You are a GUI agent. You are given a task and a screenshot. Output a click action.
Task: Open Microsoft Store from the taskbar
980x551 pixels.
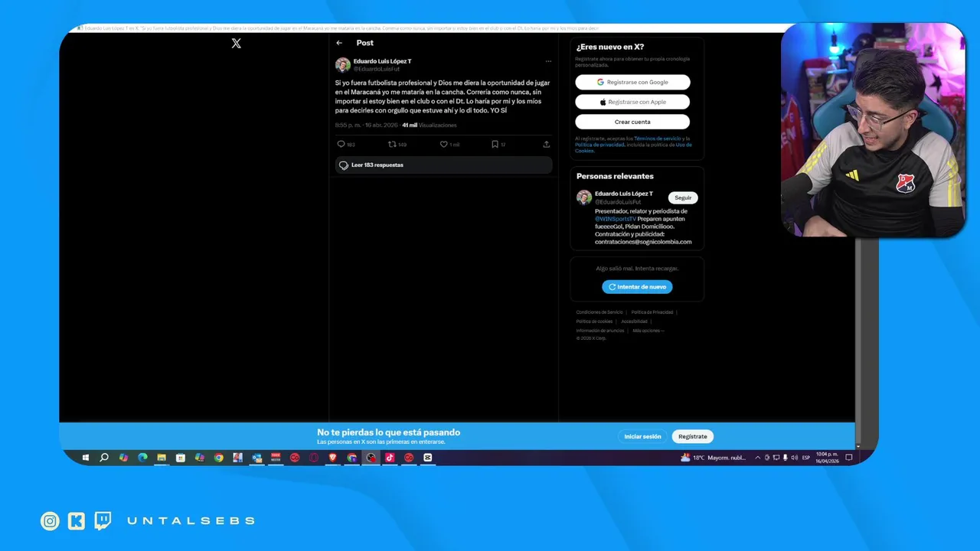[181, 458]
